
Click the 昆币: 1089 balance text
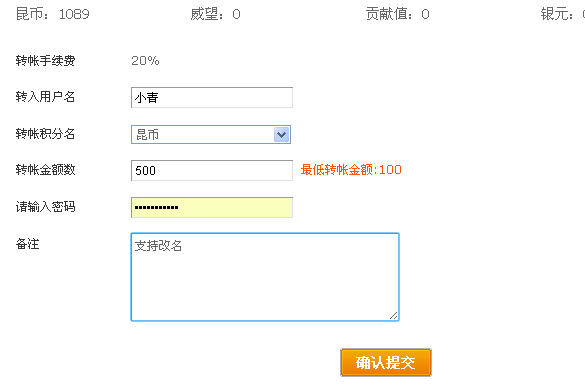[53, 14]
